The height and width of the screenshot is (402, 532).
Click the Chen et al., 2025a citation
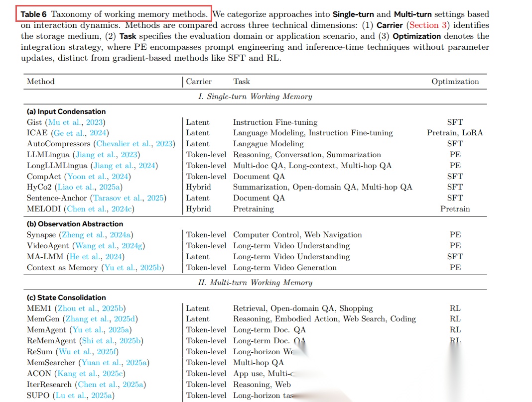[110, 385]
